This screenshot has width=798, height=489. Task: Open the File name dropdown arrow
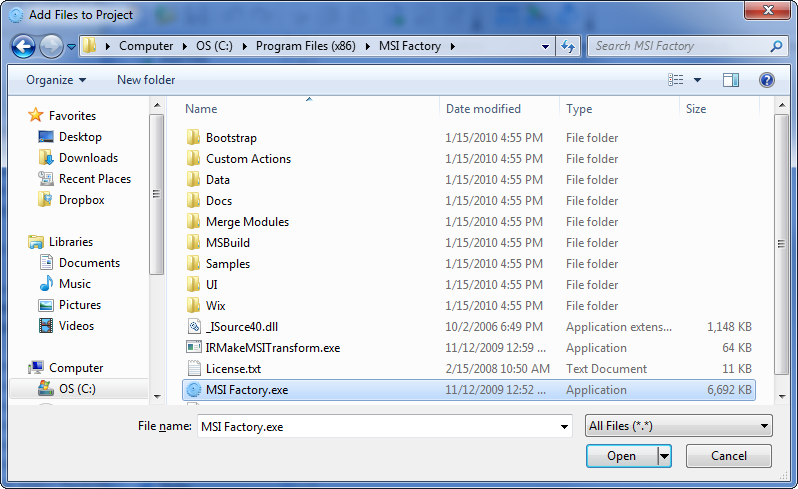(x=564, y=426)
